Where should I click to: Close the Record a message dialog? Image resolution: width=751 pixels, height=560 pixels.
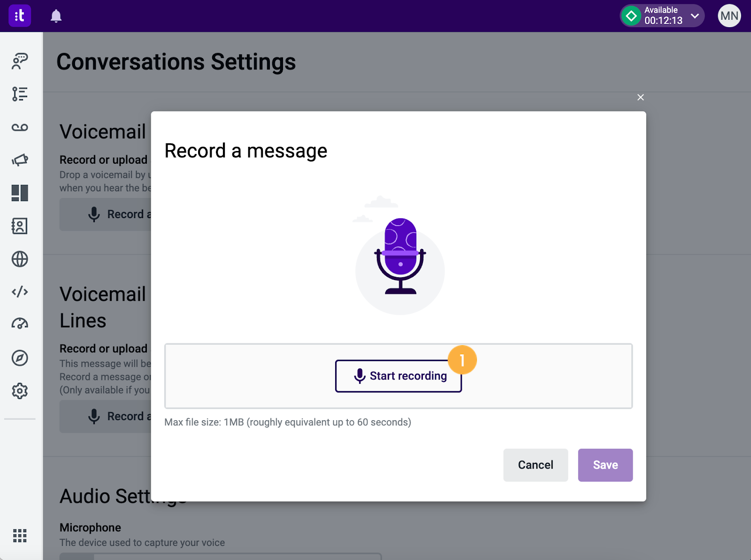point(641,98)
